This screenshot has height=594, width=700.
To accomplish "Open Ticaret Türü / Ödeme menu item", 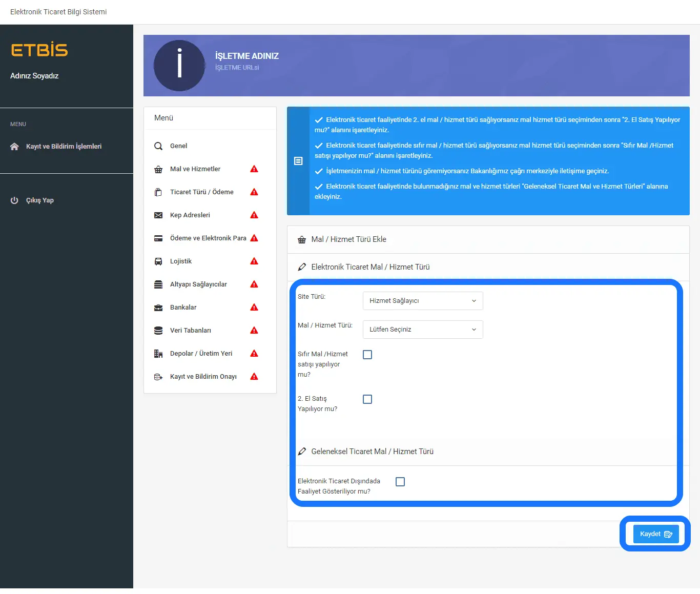I will [x=201, y=192].
